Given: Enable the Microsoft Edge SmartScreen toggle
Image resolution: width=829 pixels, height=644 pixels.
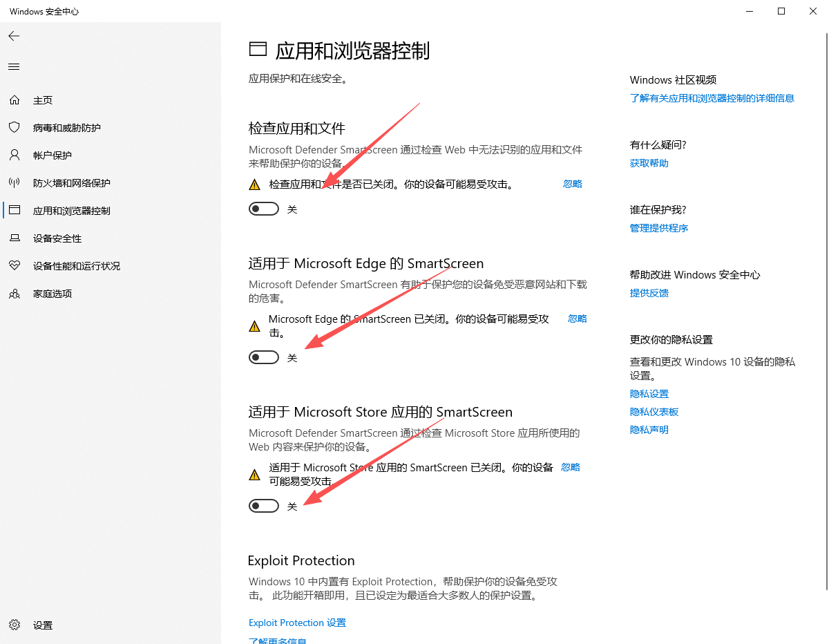Looking at the screenshot, I should [x=264, y=357].
